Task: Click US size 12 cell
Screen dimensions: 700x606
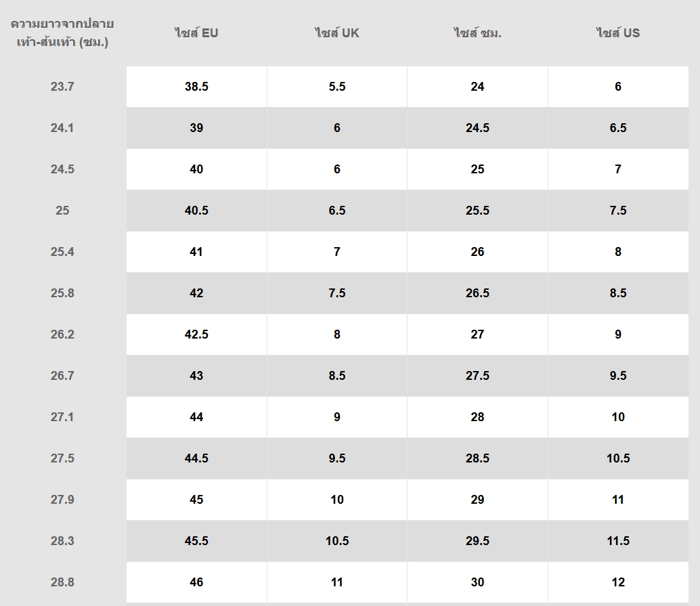Action: pyautogui.click(x=618, y=582)
